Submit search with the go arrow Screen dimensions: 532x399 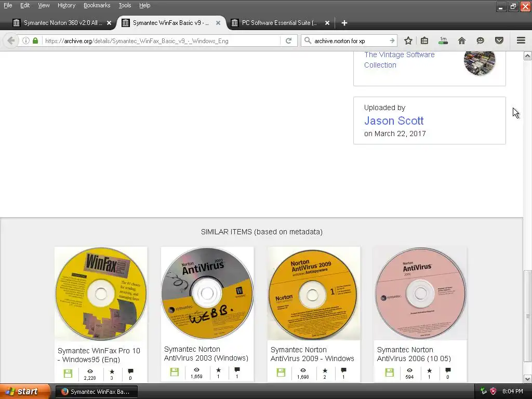pyautogui.click(x=392, y=41)
